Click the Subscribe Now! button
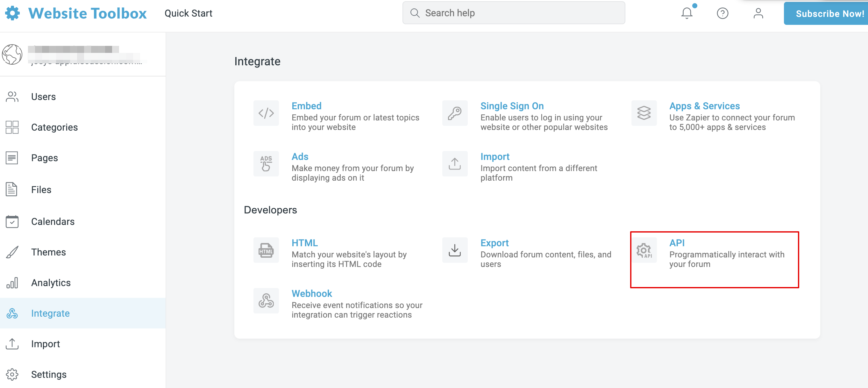The height and width of the screenshot is (388, 868). (x=829, y=13)
